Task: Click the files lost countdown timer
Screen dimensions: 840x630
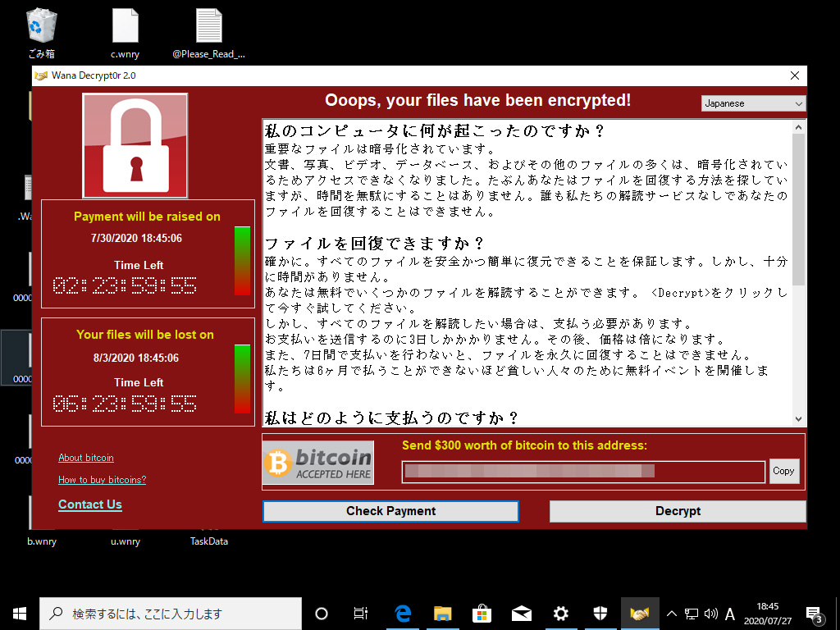Action: click(125, 404)
